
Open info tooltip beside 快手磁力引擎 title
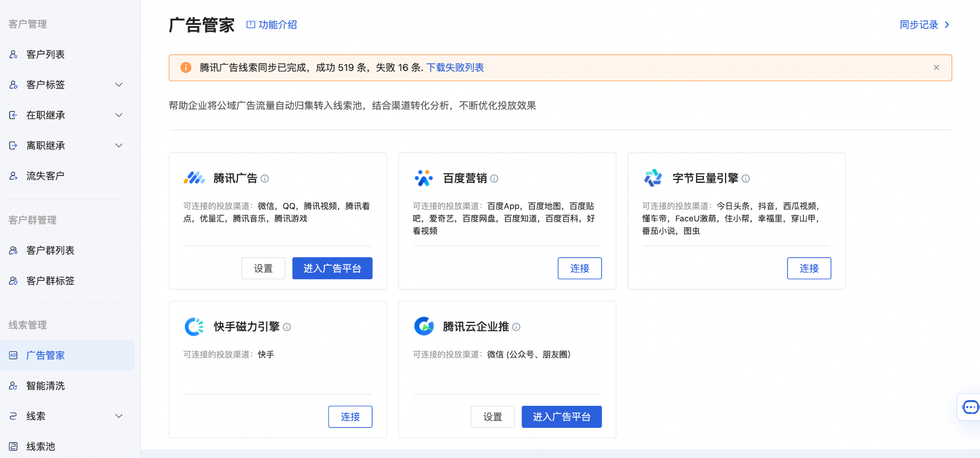click(287, 327)
